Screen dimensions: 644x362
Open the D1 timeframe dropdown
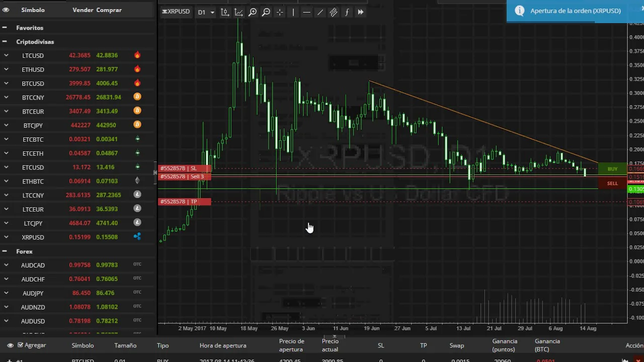(x=206, y=12)
